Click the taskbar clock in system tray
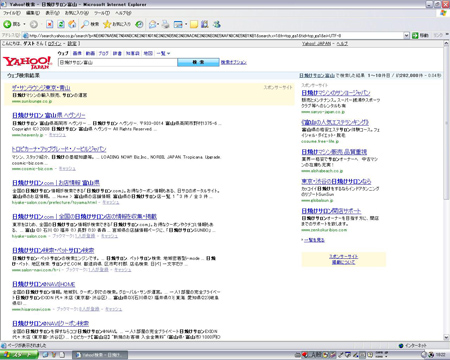 click(441, 355)
